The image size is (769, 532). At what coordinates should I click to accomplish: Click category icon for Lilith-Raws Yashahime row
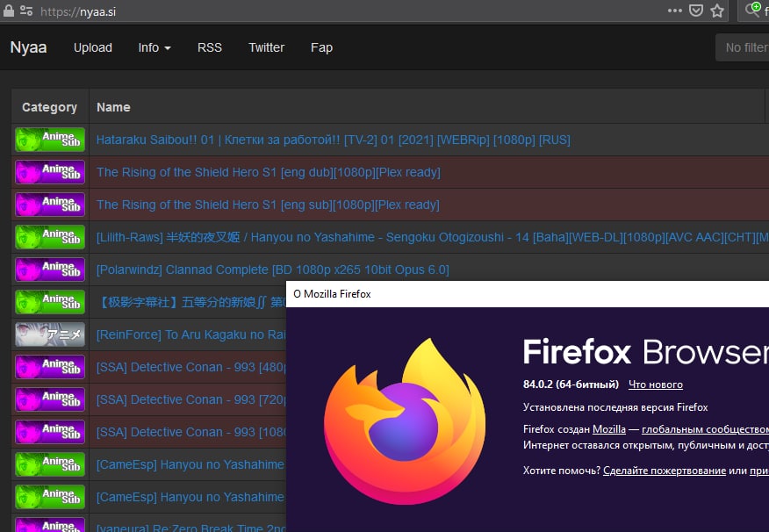50,237
